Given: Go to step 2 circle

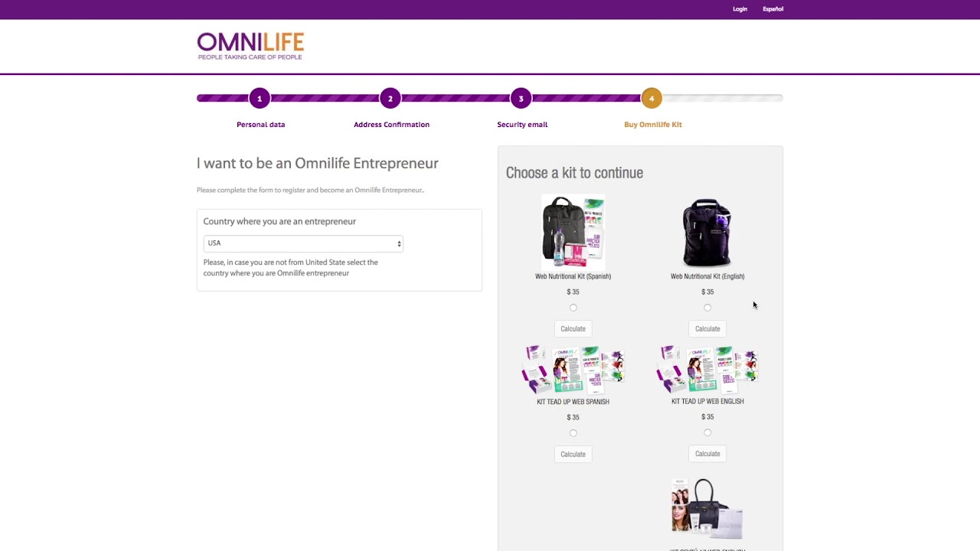Looking at the screenshot, I should [390, 98].
